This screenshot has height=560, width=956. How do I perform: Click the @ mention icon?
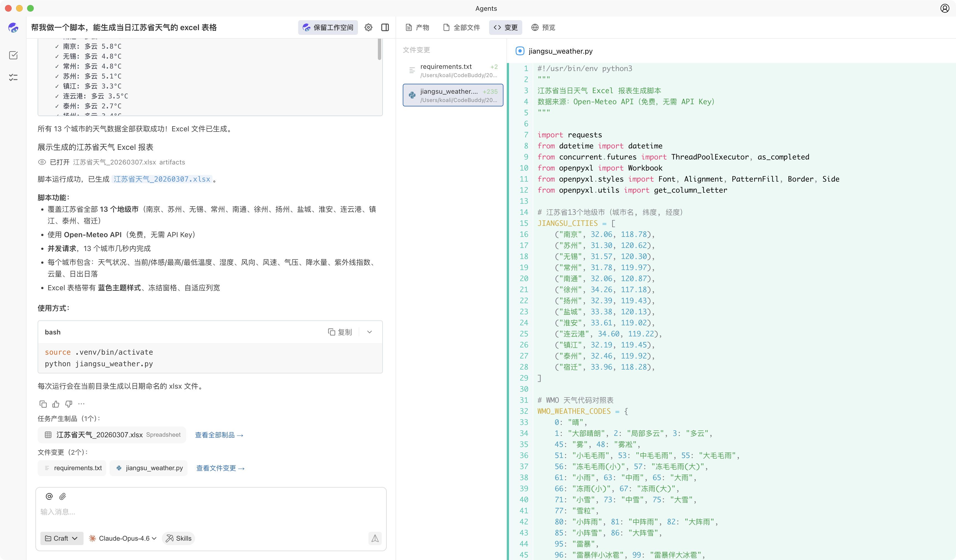click(49, 496)
